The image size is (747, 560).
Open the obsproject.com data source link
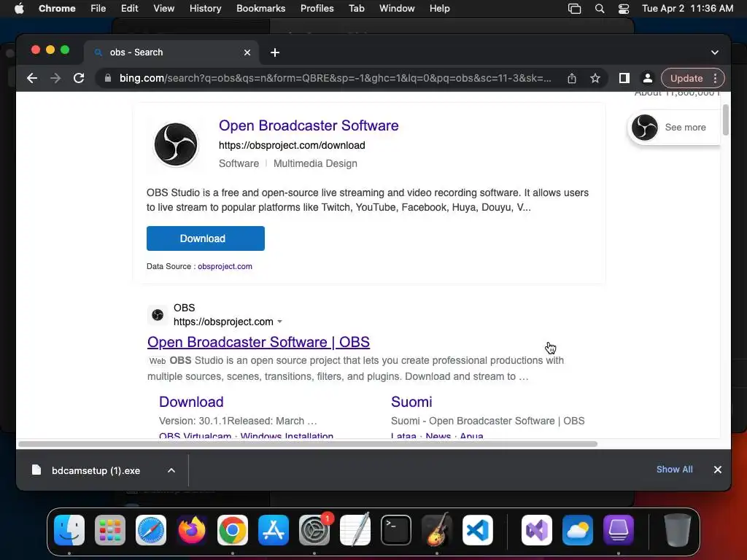[225, 266]
